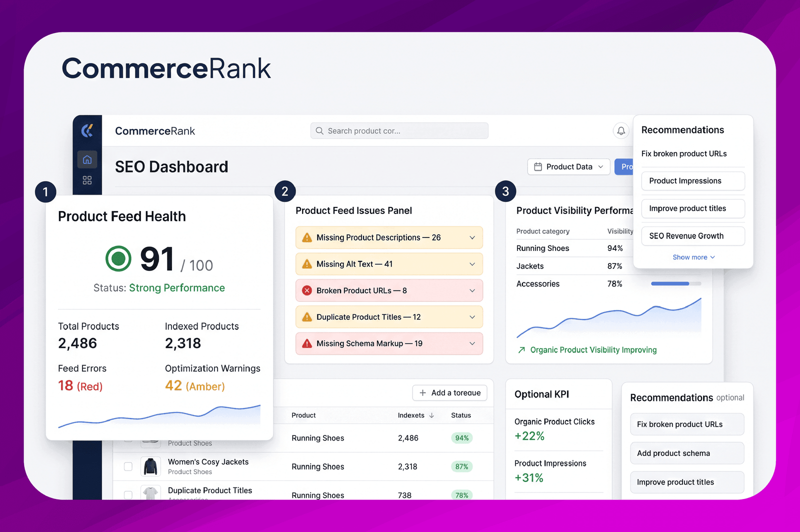Click the Accessories visibility progress bar
The width and height of the screenshot is (800, 532).
[676, 283]
